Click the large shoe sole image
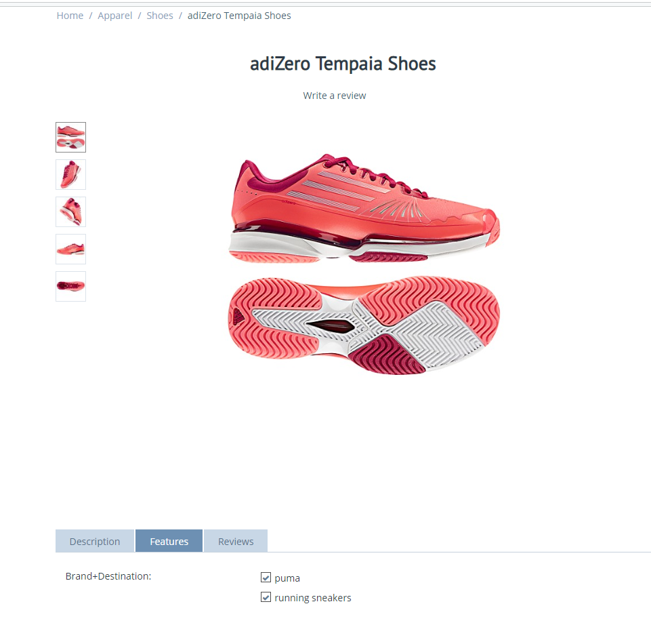Image resolution: width=651 pixels, height=644 pixels. coord(364,325)
